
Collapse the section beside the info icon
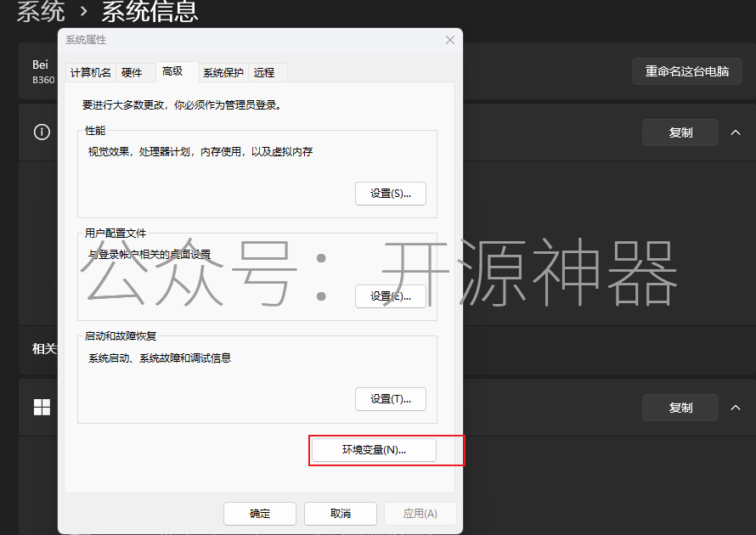736,132
